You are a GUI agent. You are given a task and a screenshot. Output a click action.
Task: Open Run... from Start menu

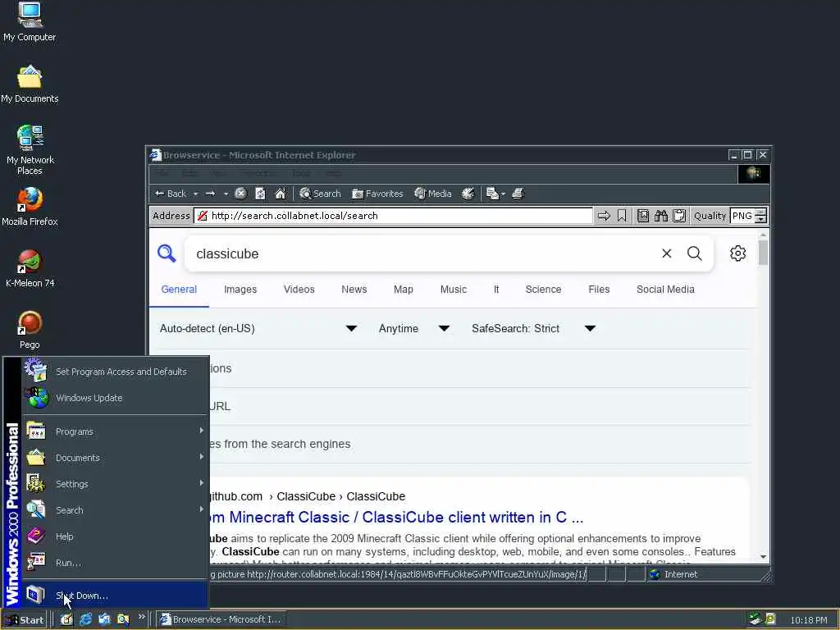(x=115, y=563)
